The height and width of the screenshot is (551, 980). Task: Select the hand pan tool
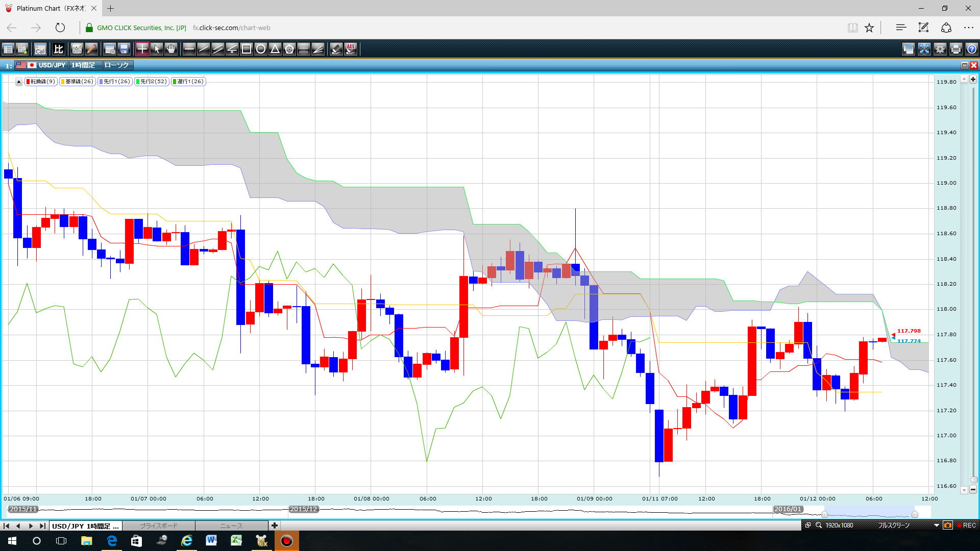click(x=171, y=49)
